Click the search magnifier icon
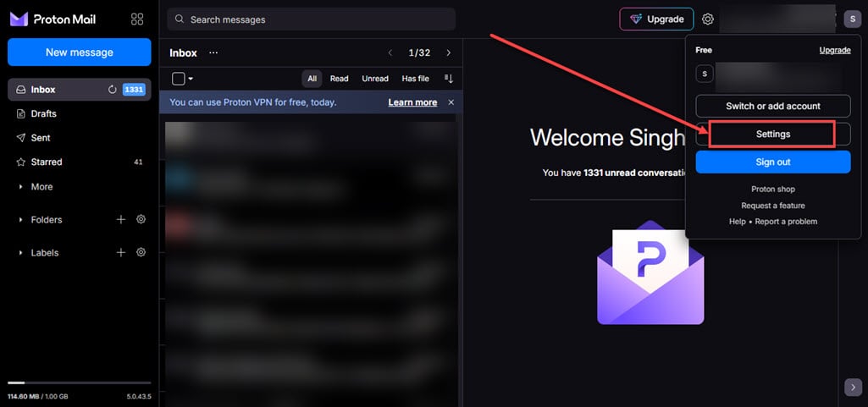Screen dimensions: 868x407 180,19
